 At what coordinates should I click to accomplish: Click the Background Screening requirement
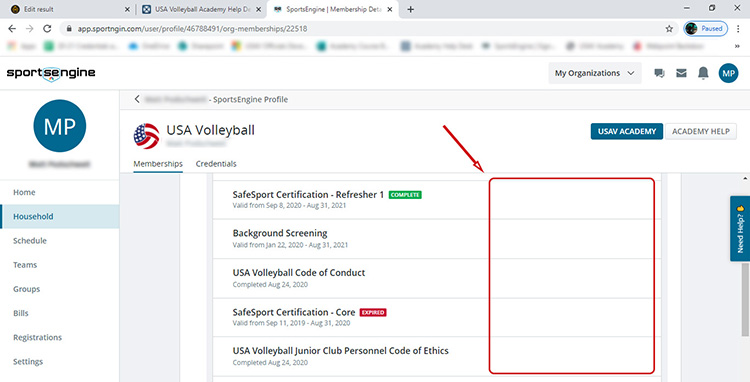(x=437, y=239)
